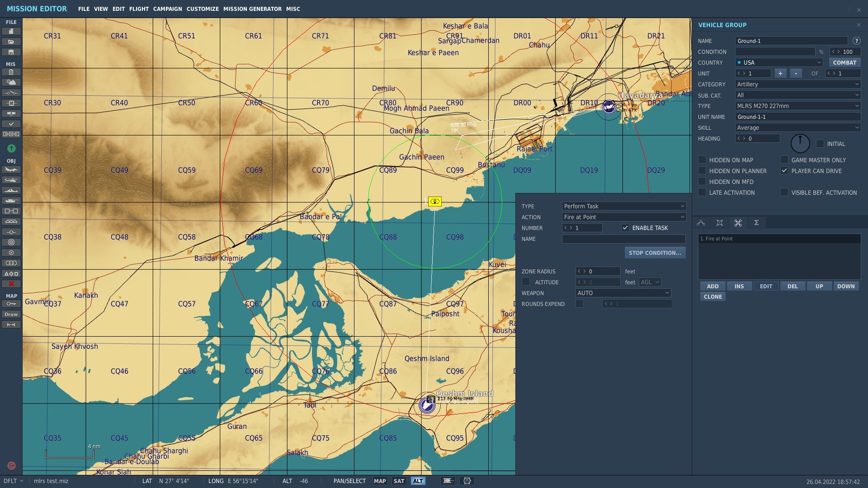868x488 pixels.
Task: Select the yellow MLRS unit on map
Action: point(435,201)
